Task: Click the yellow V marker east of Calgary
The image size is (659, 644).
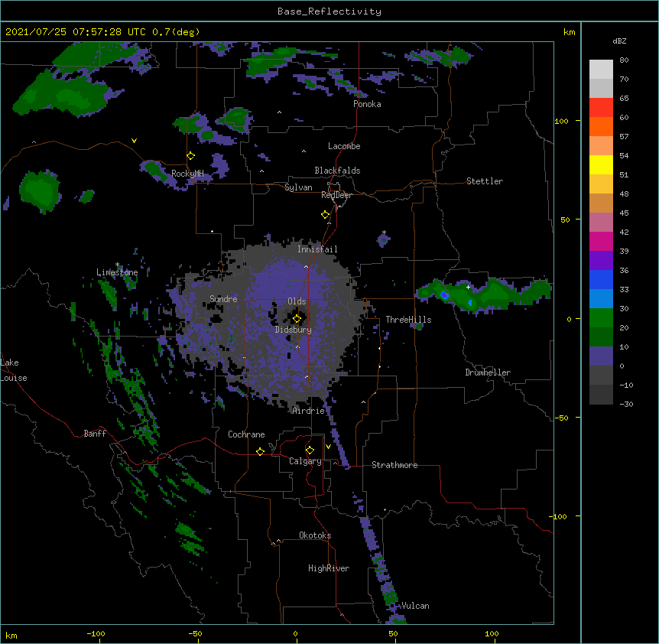Action: [x=328, y=447]
